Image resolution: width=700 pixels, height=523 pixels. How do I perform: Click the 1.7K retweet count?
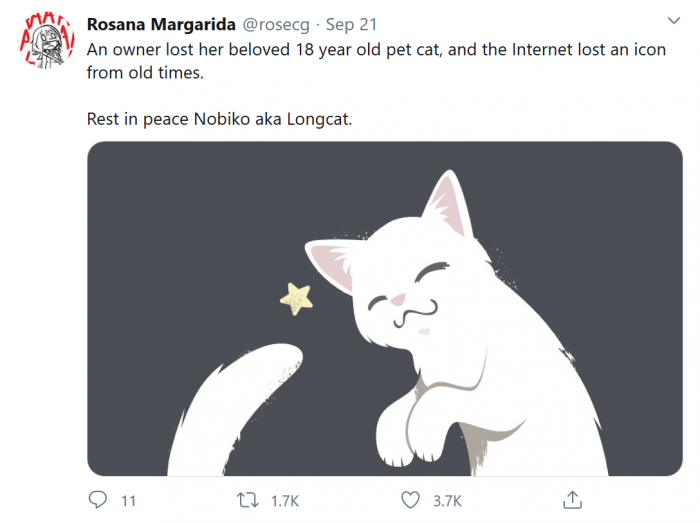(285, 500)
